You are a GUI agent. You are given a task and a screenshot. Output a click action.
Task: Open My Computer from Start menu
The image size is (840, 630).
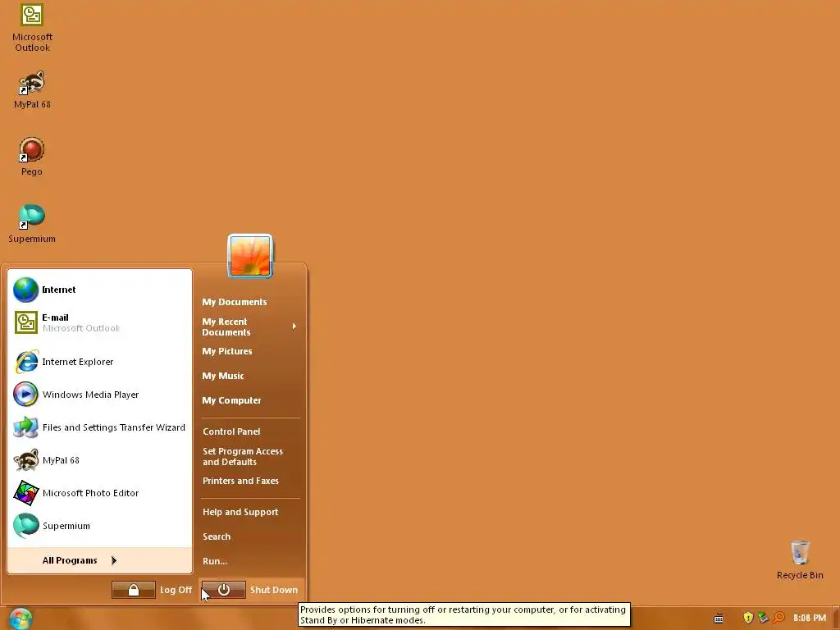point(231,400)
